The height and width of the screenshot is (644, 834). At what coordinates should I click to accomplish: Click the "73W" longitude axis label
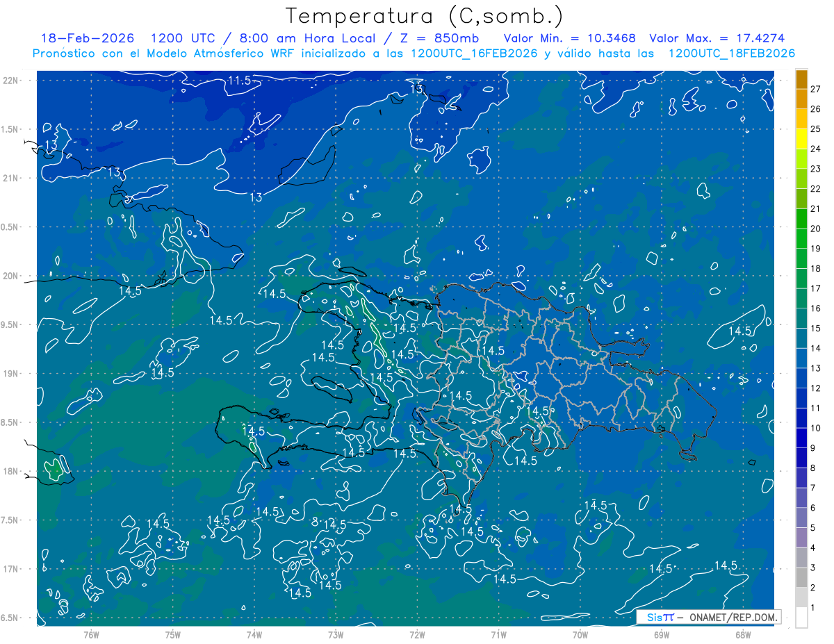point(336,635)
